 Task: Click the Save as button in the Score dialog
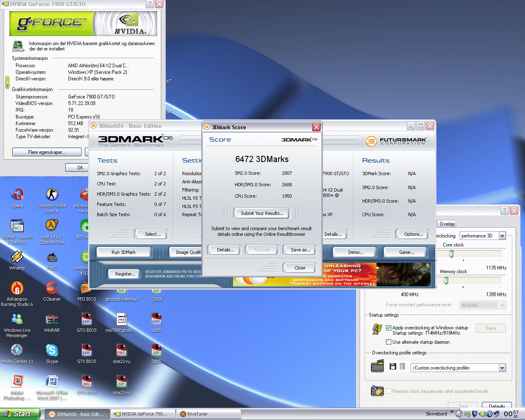point(300,250)
